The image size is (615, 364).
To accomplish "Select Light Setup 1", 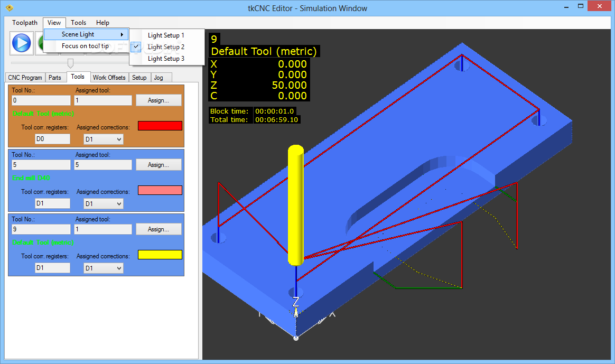I will click(x=166, y=35).
